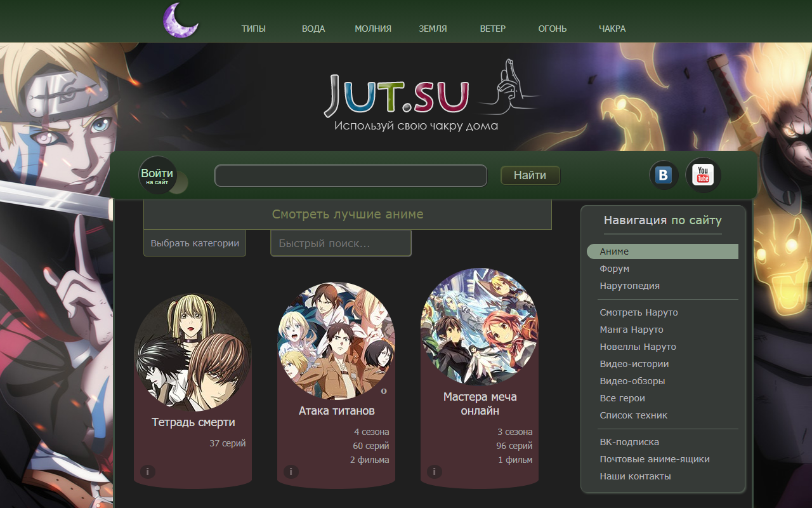812x508 pixels.
Task: Open the Тетрадь смерти title link
Action: click(x=193, y=422)
